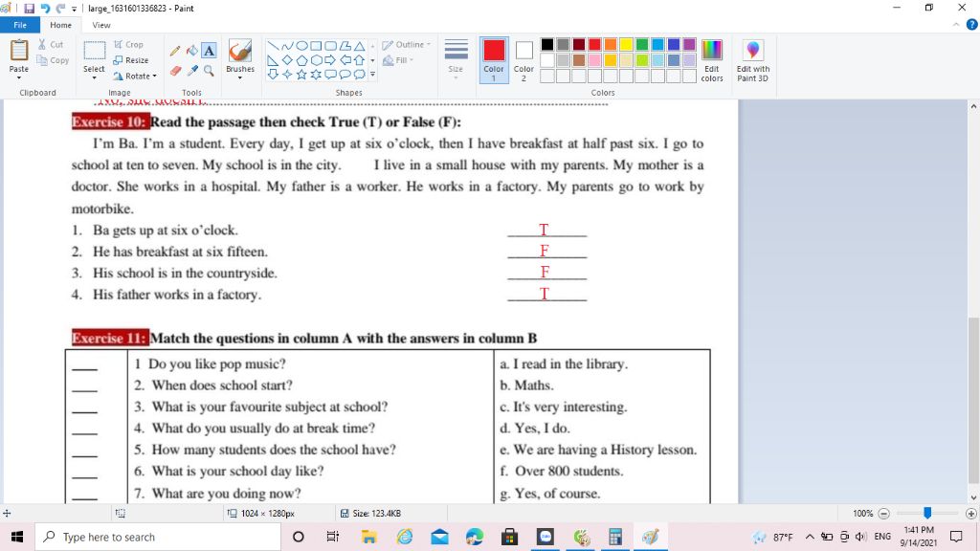Viewport: 980px width, 551px height.
Task: Open the Select dropdown arrow
Action: coord(95,78)
